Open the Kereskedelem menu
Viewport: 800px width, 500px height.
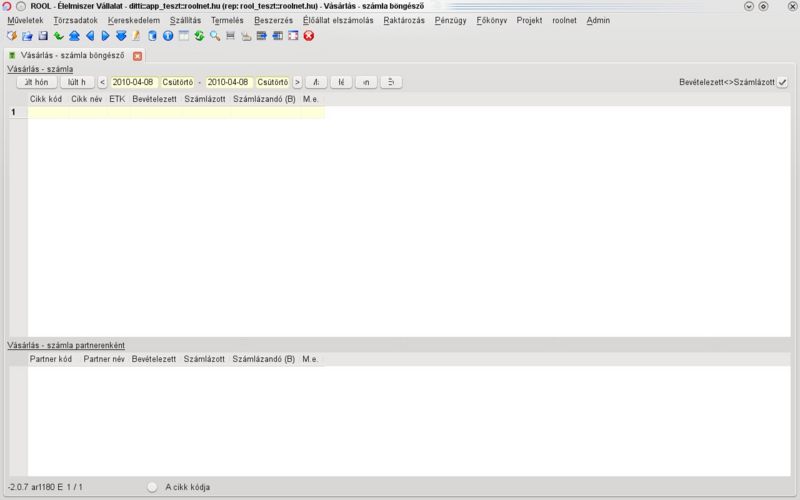click(x=134, y=20)
